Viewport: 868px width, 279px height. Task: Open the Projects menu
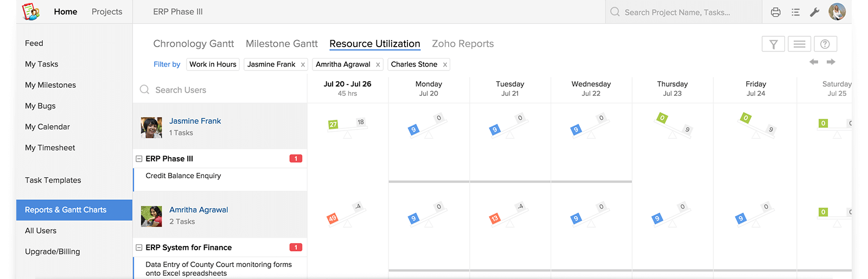(x=107, y=11)
